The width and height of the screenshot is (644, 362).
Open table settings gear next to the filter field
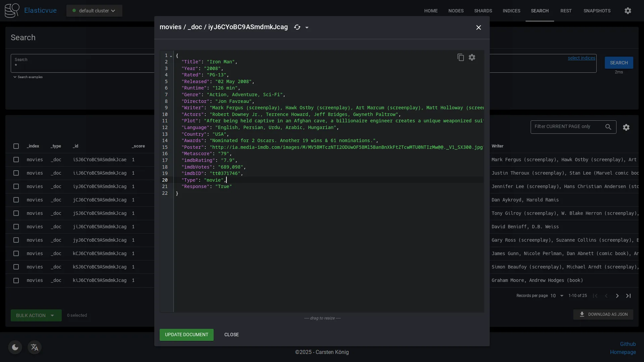pyautogui.click(x=627, y=127)
